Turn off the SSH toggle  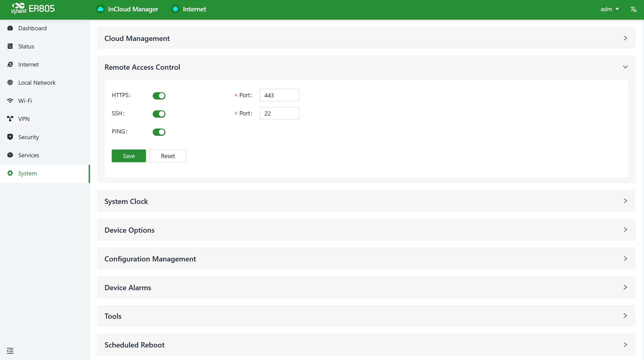[159, 114]
